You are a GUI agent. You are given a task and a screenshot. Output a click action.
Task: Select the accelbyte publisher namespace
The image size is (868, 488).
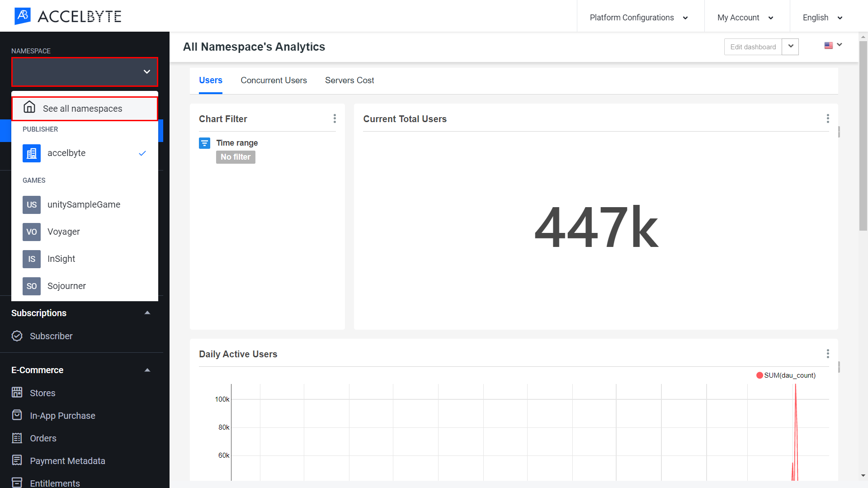(85, 153)
